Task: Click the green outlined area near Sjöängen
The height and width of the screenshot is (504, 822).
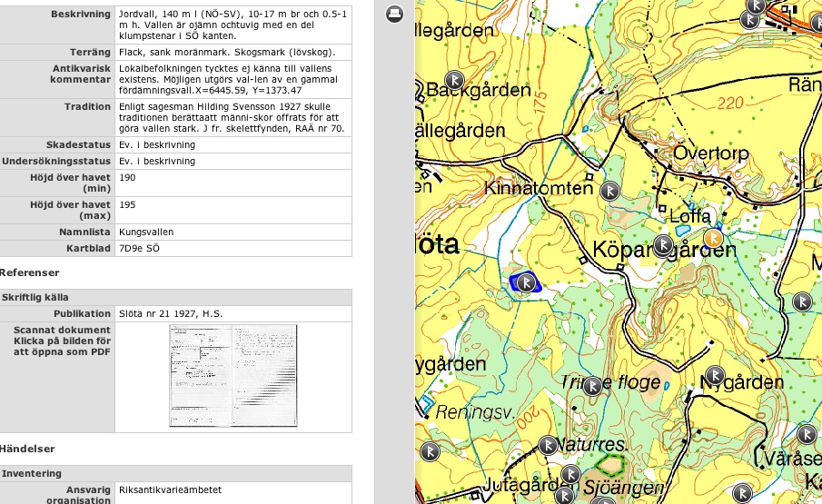Action: click(607, 465)
